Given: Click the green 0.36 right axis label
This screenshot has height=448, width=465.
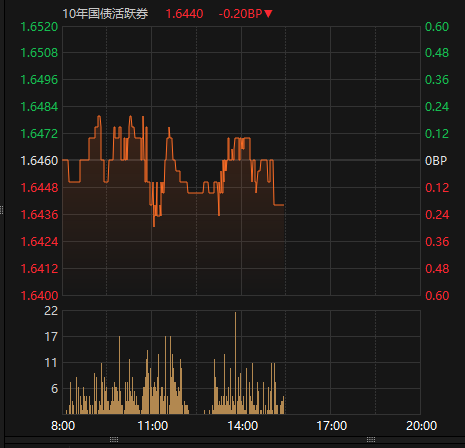Looking at the screenshot, I should [437, 80].
